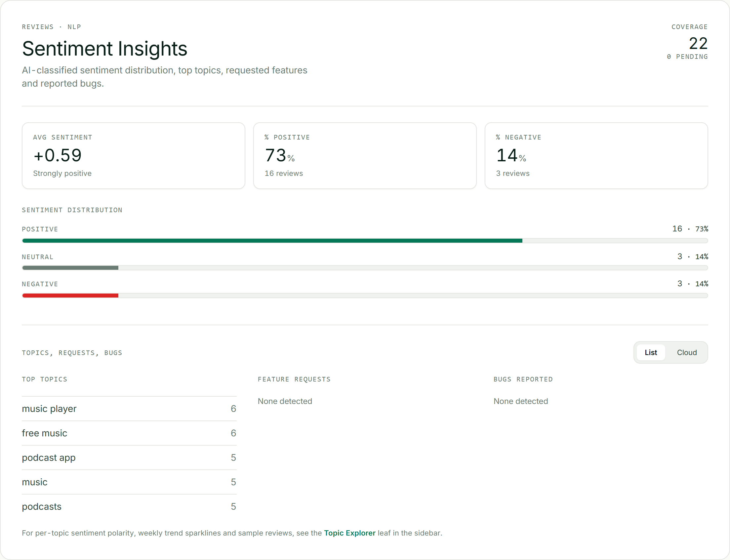Viewport: 730px width, 560px height.
Task: Click the 'Strongly positive' label
Action: [62, 173]
